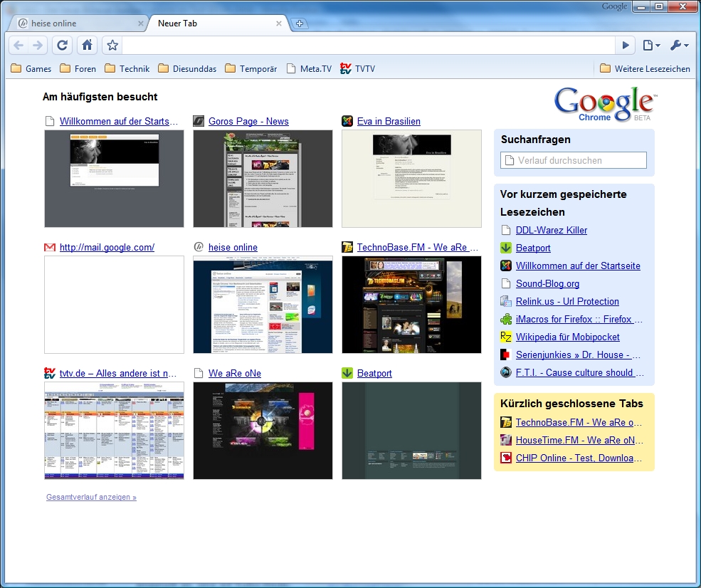Click the F.T.I. globe favicon

505,372
